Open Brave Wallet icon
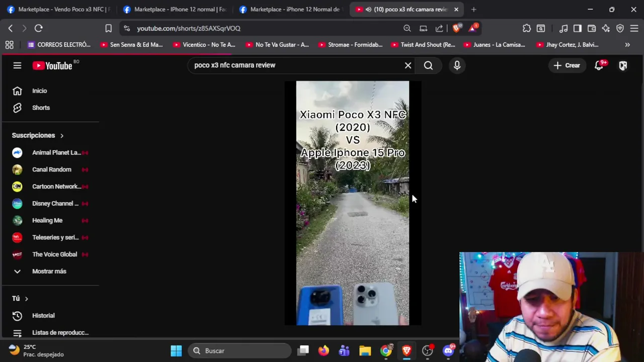 592,29
